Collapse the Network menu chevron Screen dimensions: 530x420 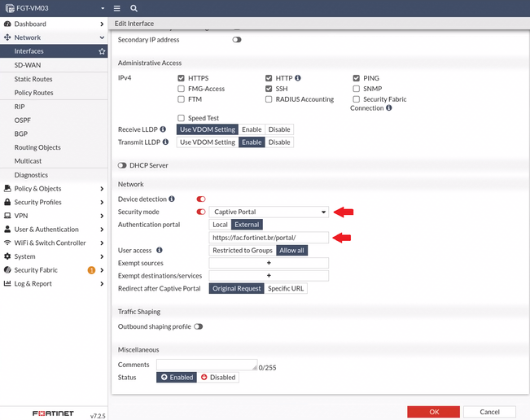(102, 37)
